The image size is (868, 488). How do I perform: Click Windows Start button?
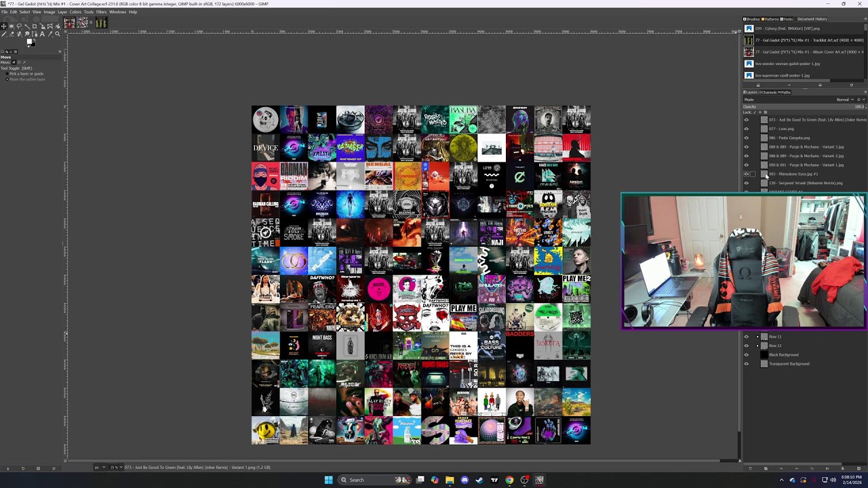[329, 480]
